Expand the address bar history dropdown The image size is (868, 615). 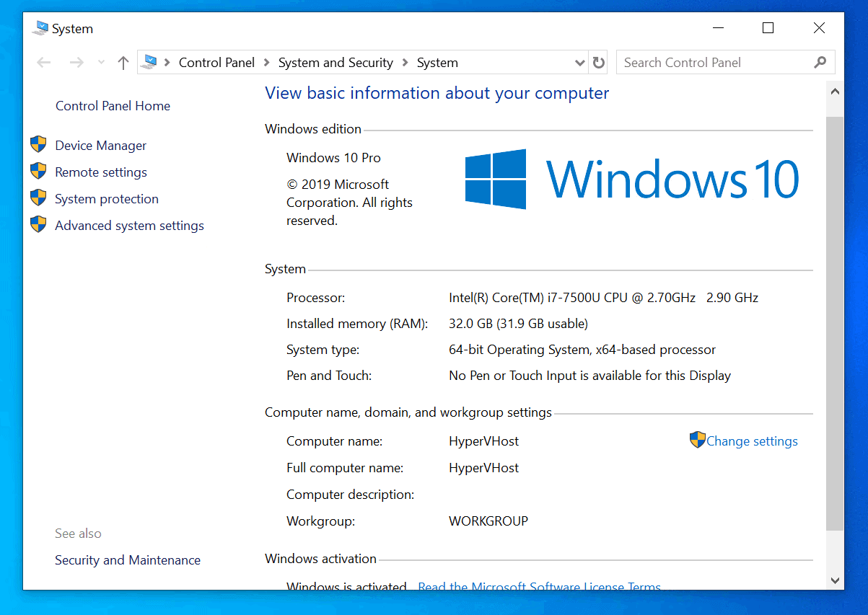[579, 63]
